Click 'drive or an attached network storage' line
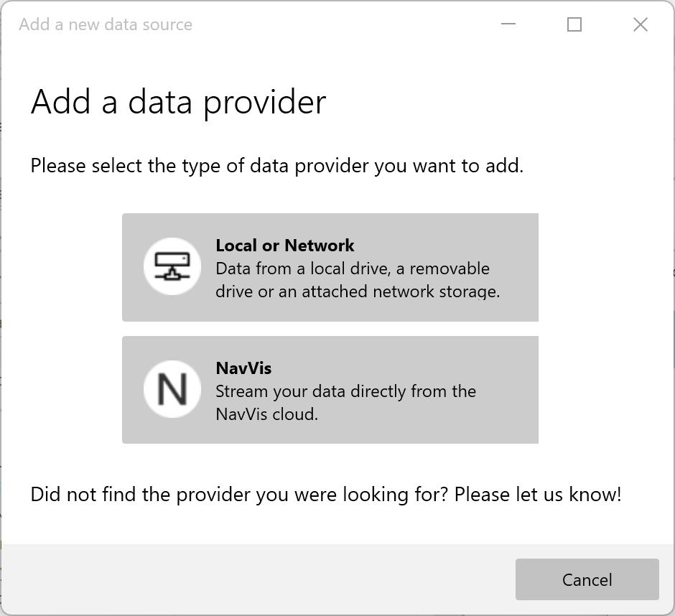 (x=357, y=291)
